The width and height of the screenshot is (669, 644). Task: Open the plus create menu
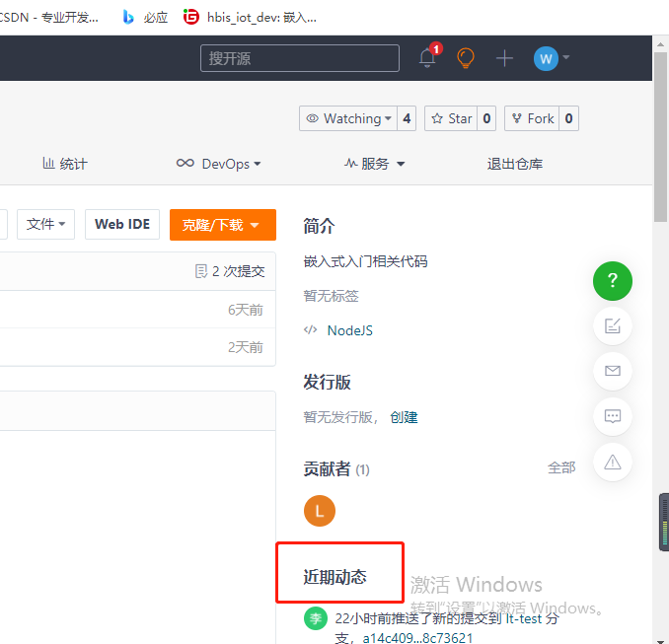click(x=504, y=58)
